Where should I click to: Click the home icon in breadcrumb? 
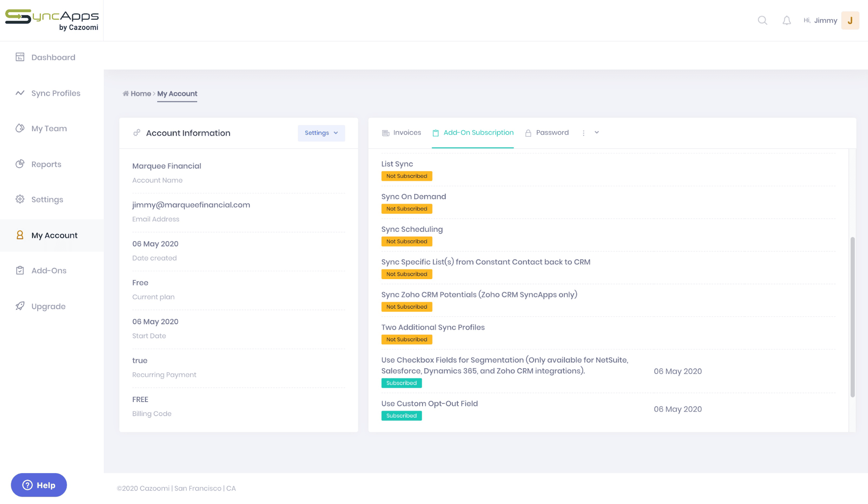[x=125, y=93]
